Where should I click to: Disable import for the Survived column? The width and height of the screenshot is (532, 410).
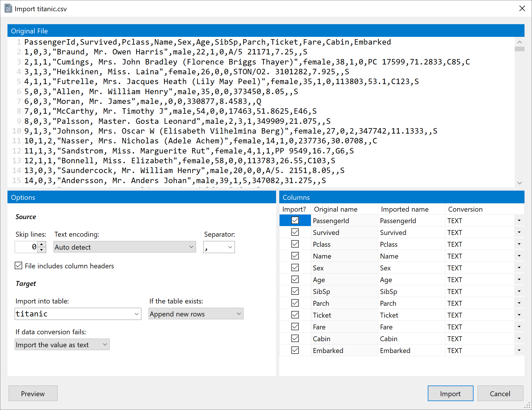pos(295,232)
